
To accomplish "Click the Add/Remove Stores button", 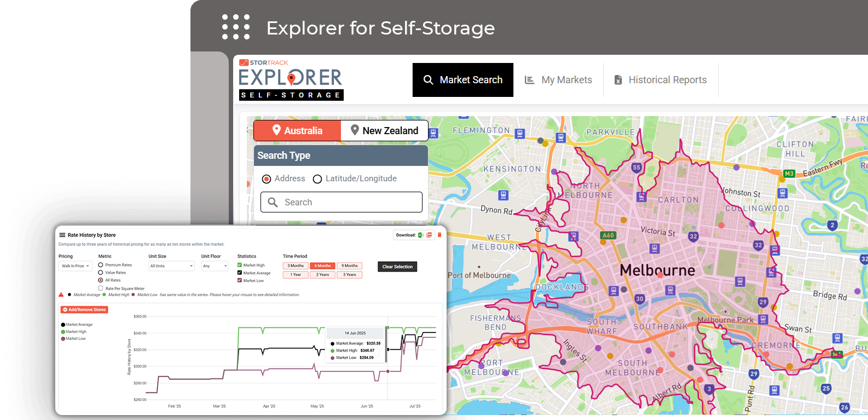I will 84,310.
